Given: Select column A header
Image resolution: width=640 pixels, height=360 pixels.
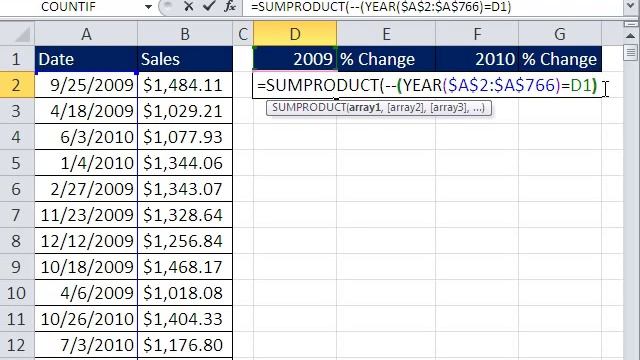Looking at the screenshot, I should pos(86,34).
